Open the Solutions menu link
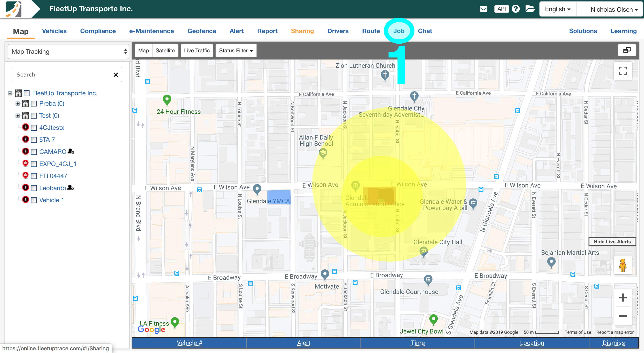Viewport: 644px width, 353px height. pyautogui.click(x=583, y=31)
